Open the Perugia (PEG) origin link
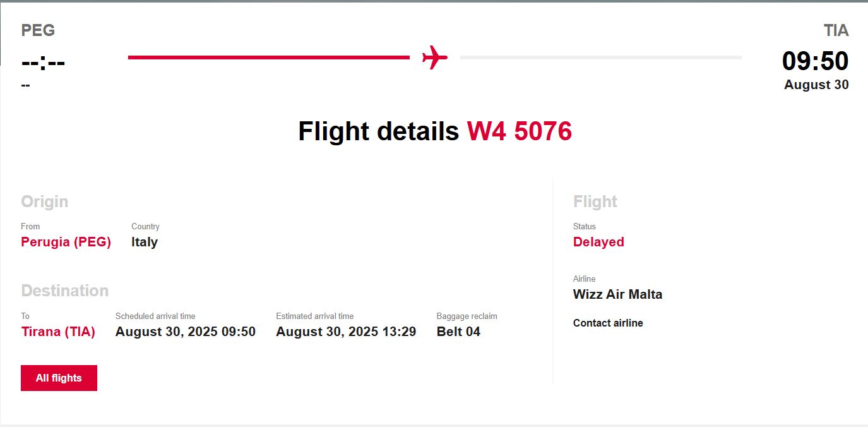Screen dimensions: 868x427 [66, 242]
